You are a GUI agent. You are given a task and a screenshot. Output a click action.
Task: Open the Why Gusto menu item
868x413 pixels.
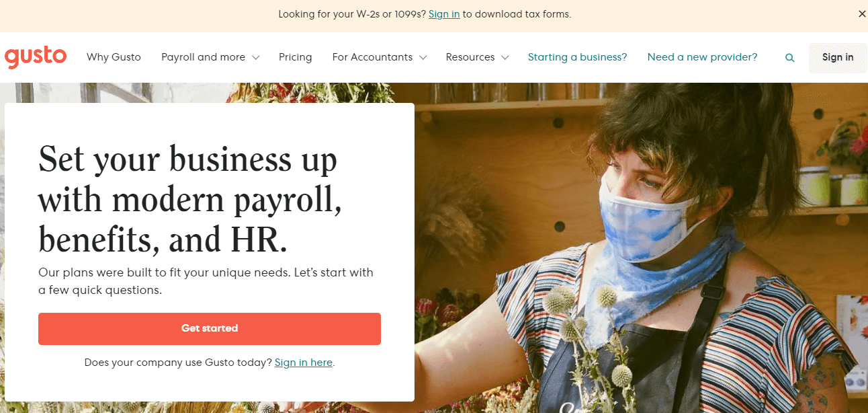tap(114, 57)
